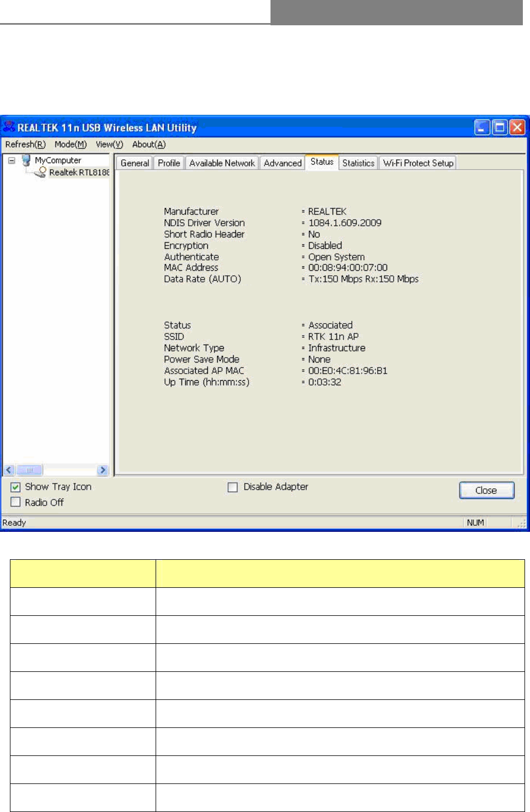Click the tree panel left scroll arrow
This screenshot has height=812, width=530.
(x=9, y=470)
